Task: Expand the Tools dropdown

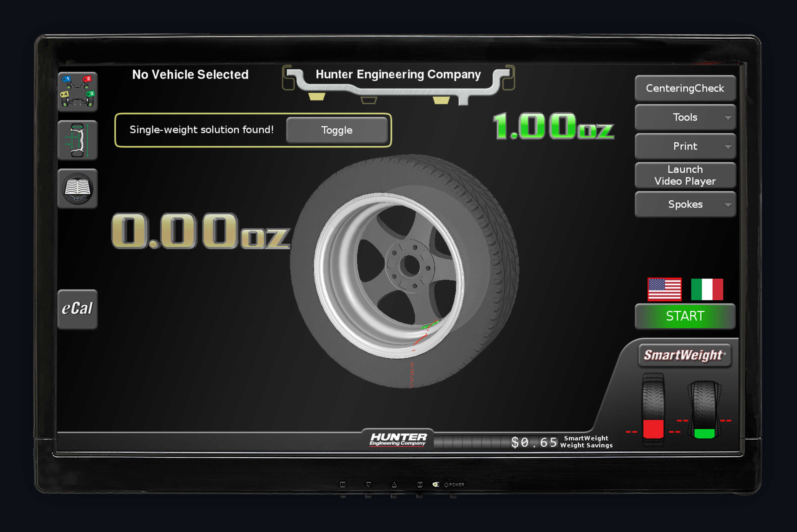Action: click(x=685, y=117)
